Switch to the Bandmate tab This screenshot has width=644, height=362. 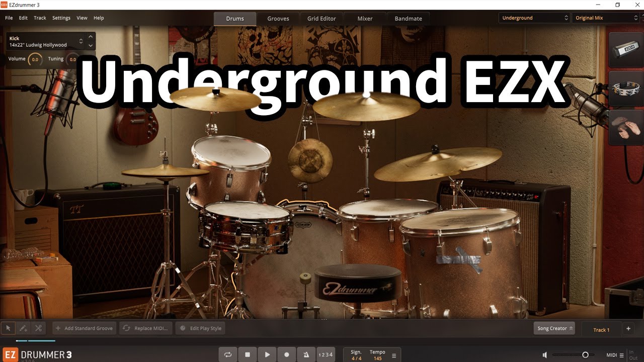click(x=409, y=19)
